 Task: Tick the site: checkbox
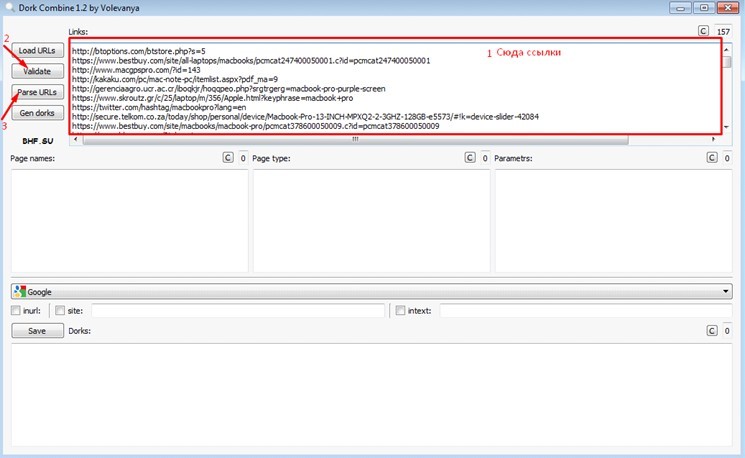click(60, 311)
